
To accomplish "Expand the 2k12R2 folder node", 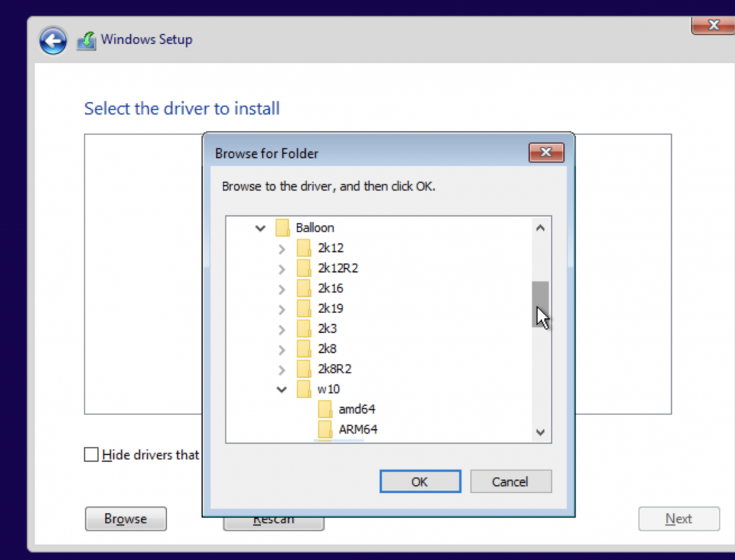I will 282,269.
